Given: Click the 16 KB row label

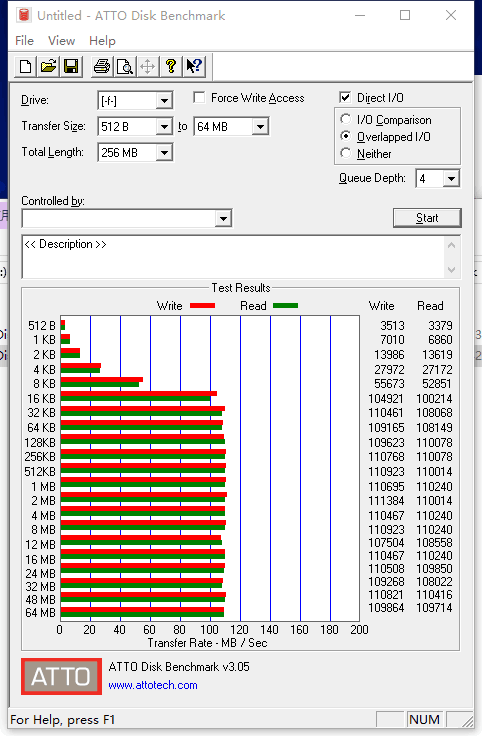Looking at the screenshot, I should (x=41, y=399).
